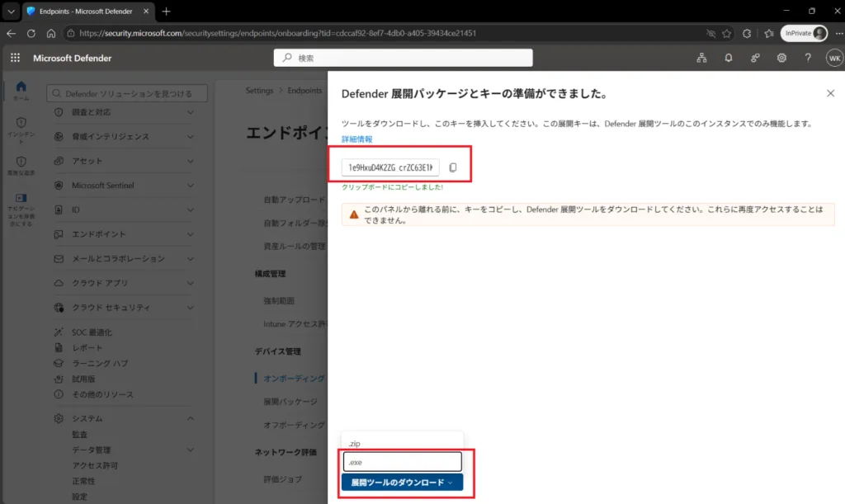The height and width of the screenshot is (504, 845).
Task: Open the WK account avatar
Action: pos(834,58)
